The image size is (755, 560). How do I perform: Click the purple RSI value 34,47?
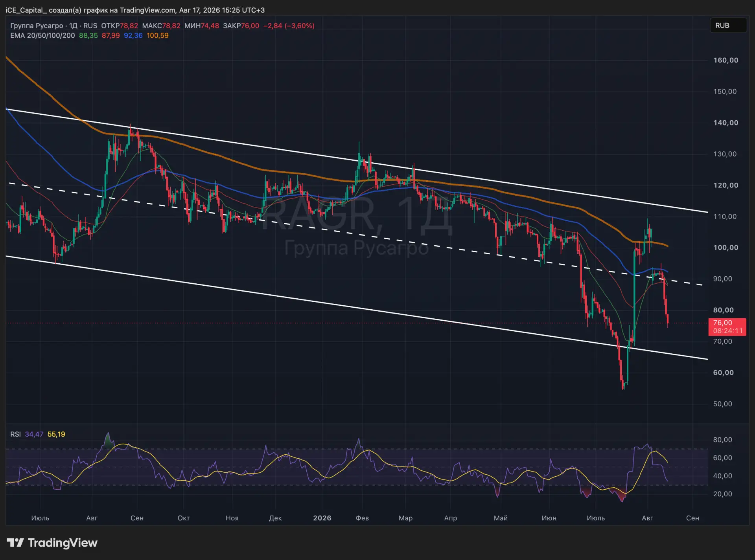pyautogui.click(x=34, y=434)
